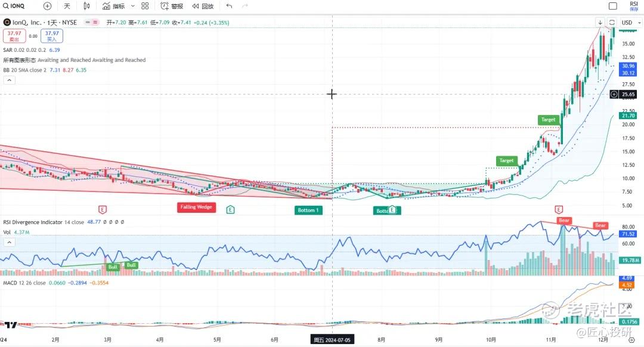The width and height of the screenshot is (644, 347).
Task: Click the IonQ, Inc. · 1天 · NYSE title
Action: 44,22
